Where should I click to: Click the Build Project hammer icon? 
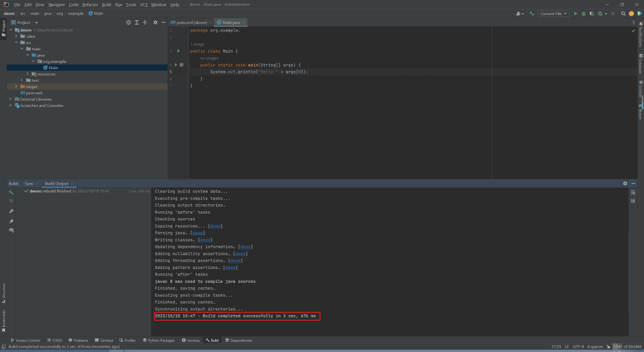pos(531,13)
